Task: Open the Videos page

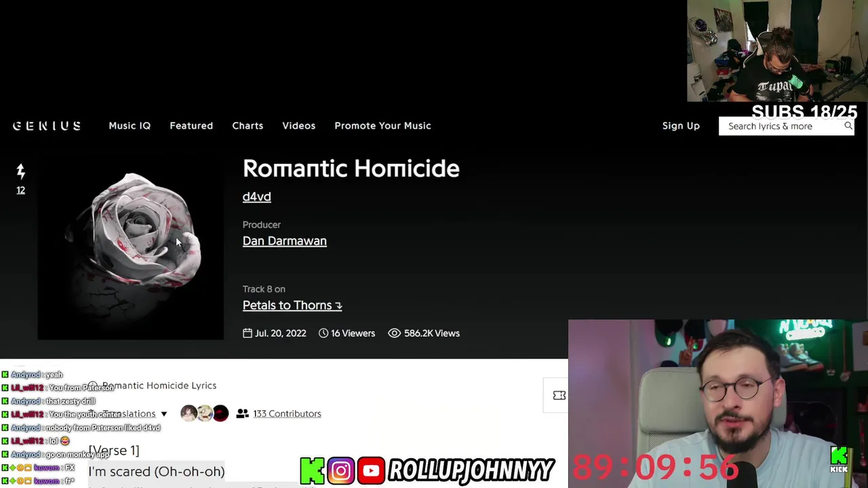Action: click(x=298, y=125)
